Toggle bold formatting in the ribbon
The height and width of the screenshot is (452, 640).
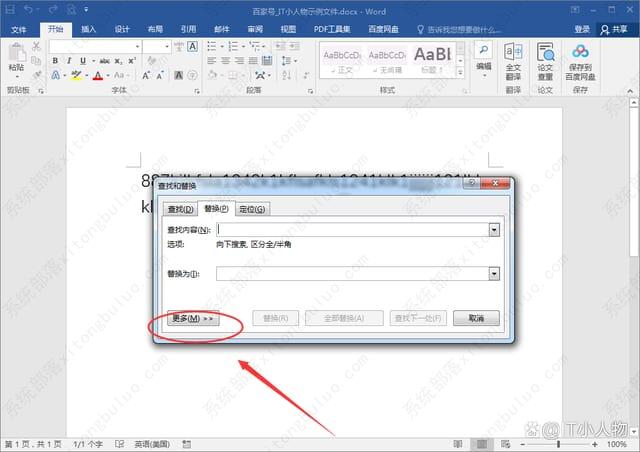(x=55, y=61)
